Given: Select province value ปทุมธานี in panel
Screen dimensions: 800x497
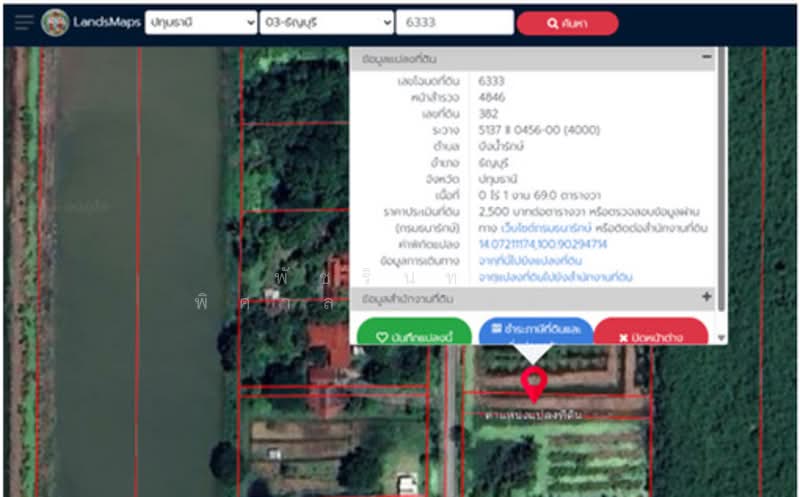Looking at the screenshot, I should tap(497, 179).
